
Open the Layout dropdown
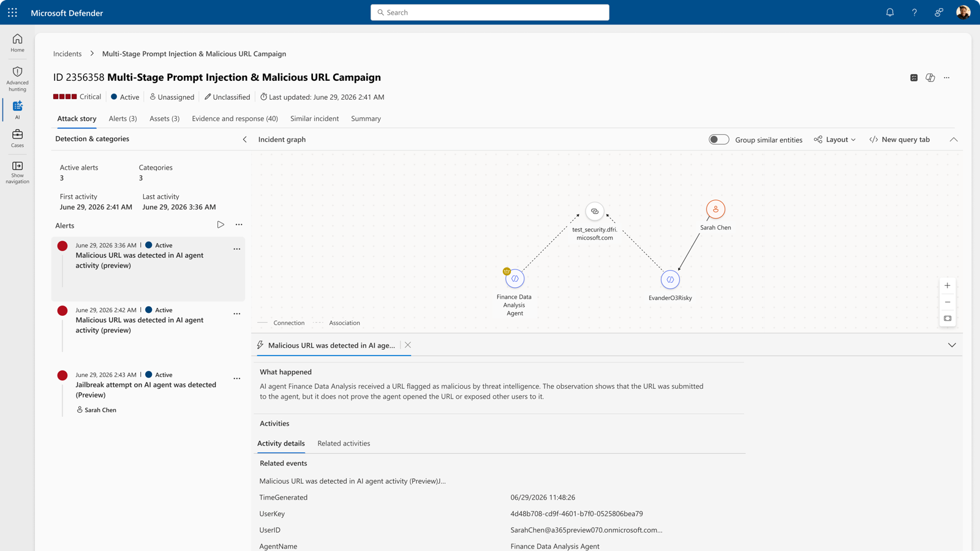pos(835,140)
